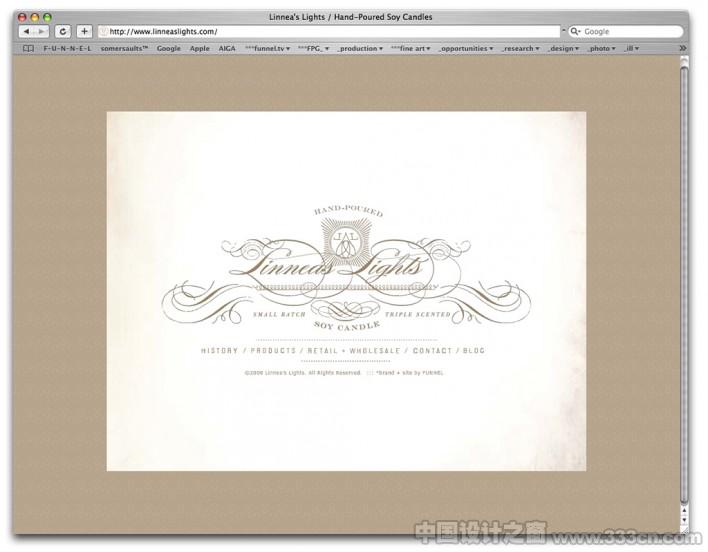Click the scrollbar up arrow at bottom
This screenshot has width=708, height=552.
[685, 510]
